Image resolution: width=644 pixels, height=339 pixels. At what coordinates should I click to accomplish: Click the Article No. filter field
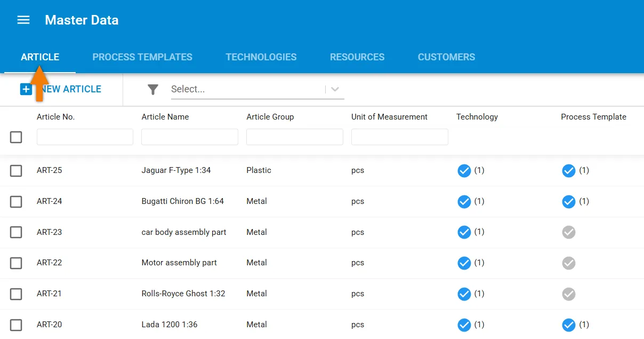[x=85, y=137]
